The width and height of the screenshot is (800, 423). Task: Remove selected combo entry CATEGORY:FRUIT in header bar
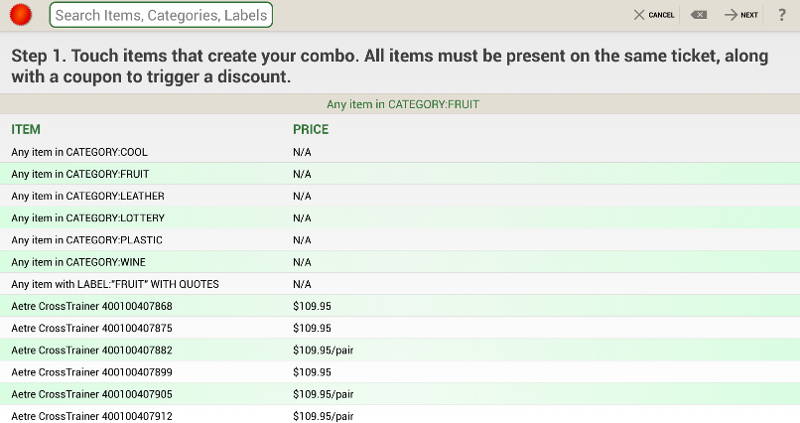[x=403, y=104]
